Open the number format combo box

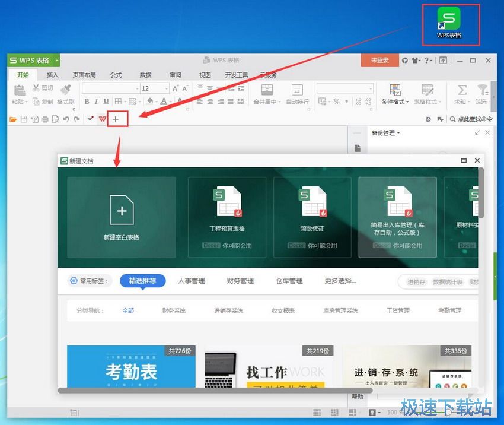click(345, 88)
